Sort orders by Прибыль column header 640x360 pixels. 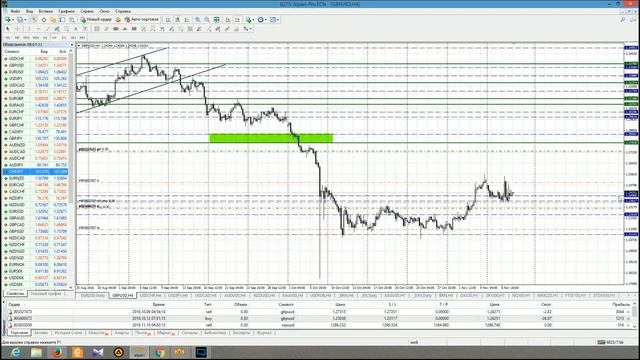tap(621, 304)
